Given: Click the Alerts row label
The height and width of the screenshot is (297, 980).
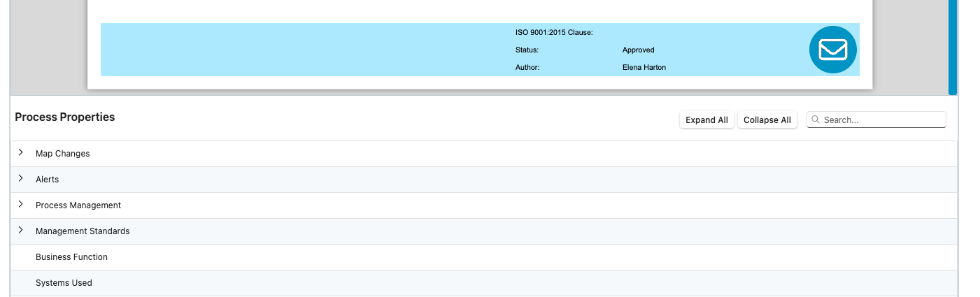Looking at the screenshot, I should pos(48,180).
